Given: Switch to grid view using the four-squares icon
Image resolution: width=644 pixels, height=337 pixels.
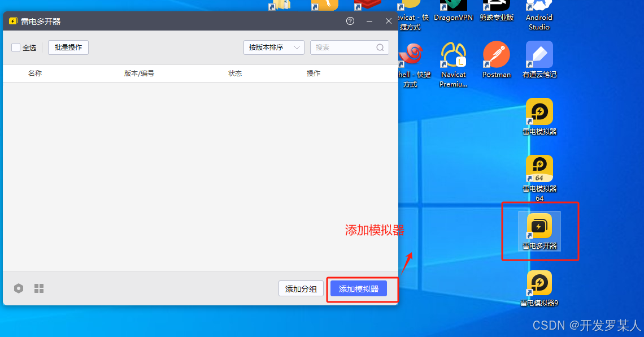Looking at the screenshot, I should tap(39, 288).
